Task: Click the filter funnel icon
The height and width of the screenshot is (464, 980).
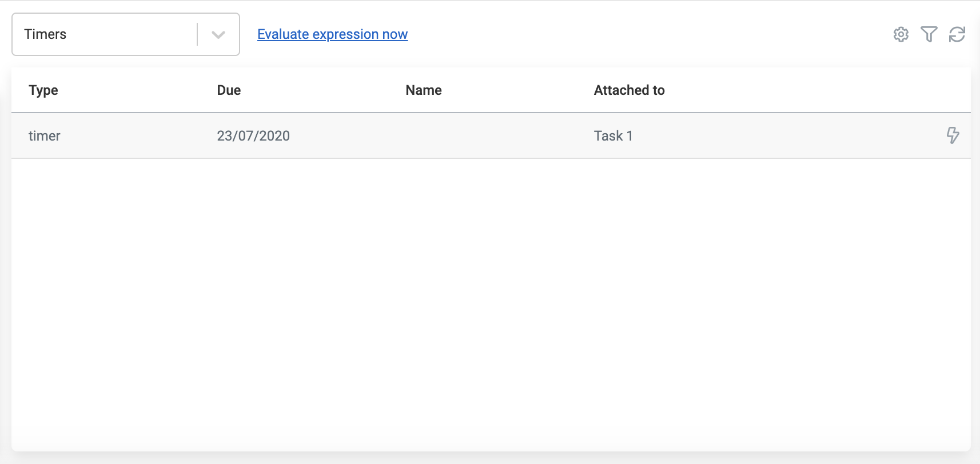Action: (929, 34)
